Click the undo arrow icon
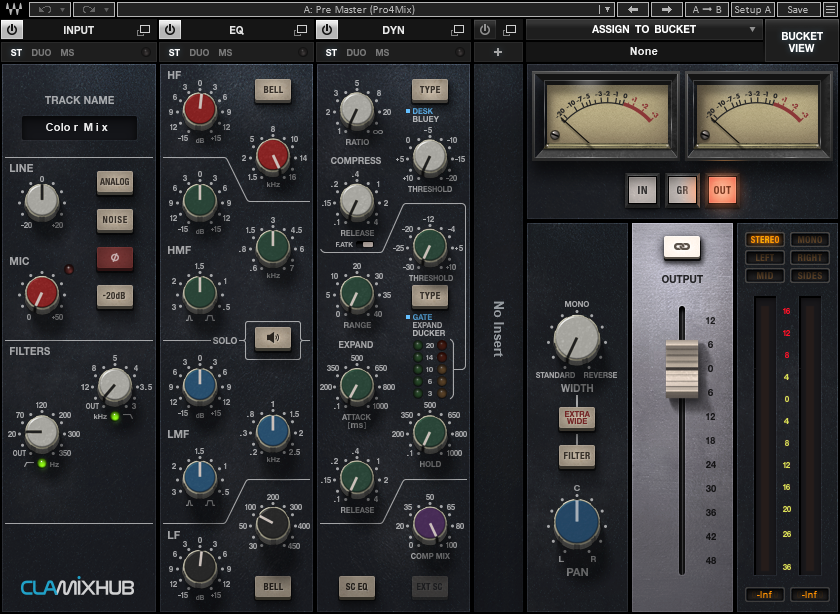840x614 pixels. [45, 9]
